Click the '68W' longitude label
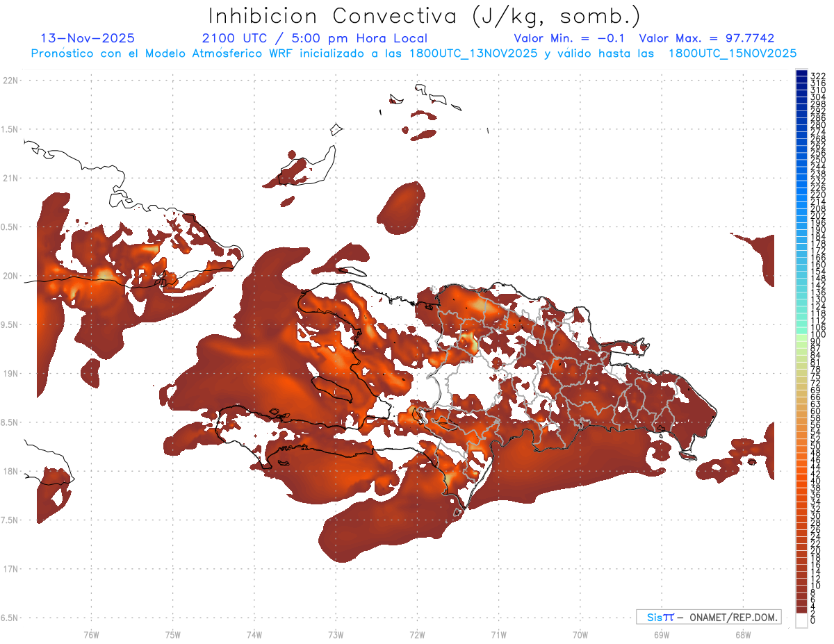 tap(743, 634)
